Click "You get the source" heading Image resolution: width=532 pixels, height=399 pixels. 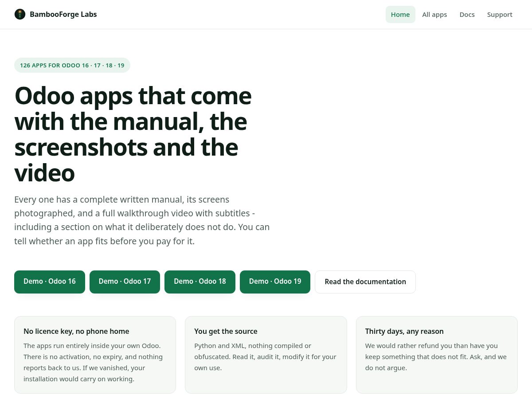(226, 331)
